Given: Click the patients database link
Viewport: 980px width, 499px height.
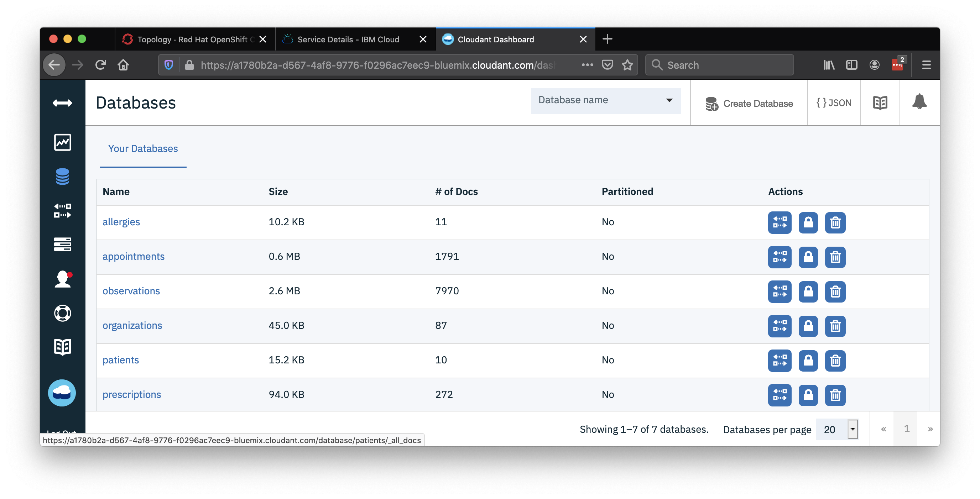Looking at the screenshot, I should (x=120, y=359).
